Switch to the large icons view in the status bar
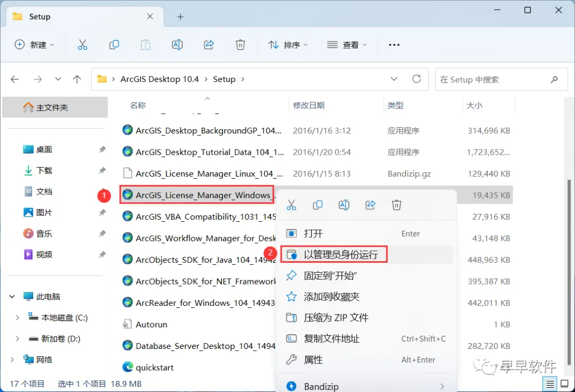575x392 pixels. click(565, 384)
